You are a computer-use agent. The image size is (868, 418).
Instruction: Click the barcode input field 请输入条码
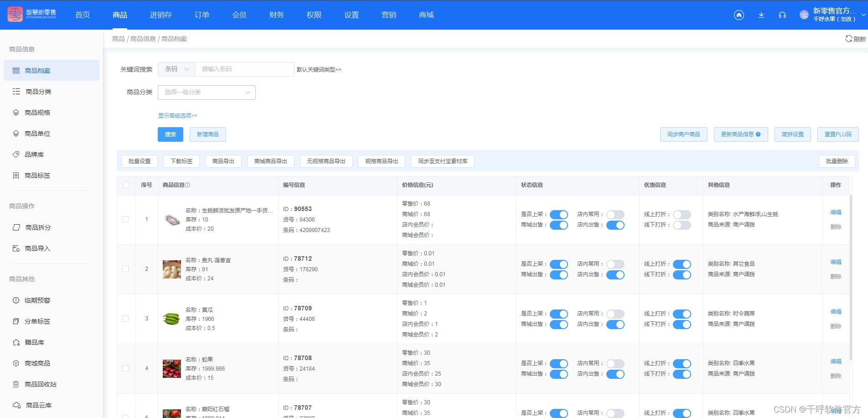(x=244, y=69)
